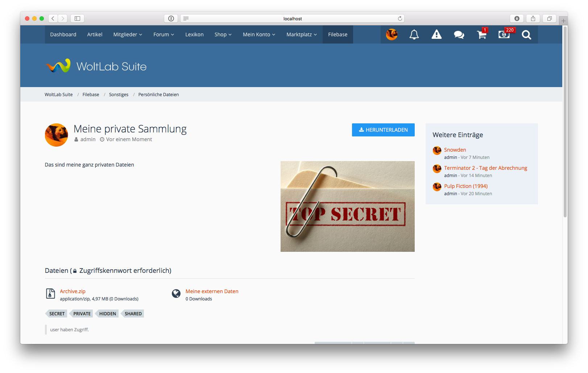Toggle the Safari sidebar button

(77, 19)
